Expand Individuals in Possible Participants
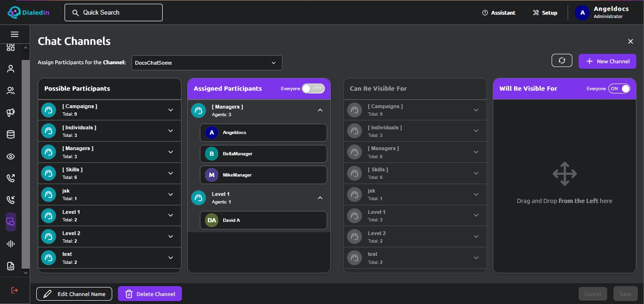The height and width of the screenshot is (304, 644). [x=171, y=131]
